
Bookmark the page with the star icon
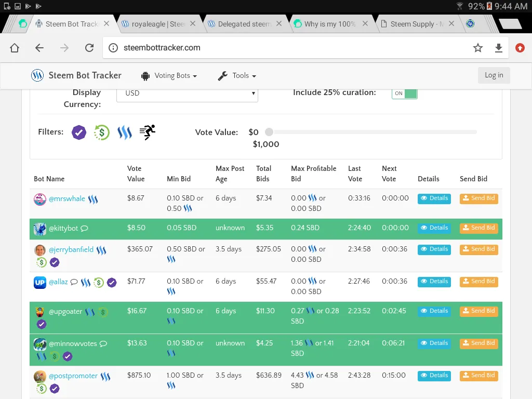[x=478, y=48]
